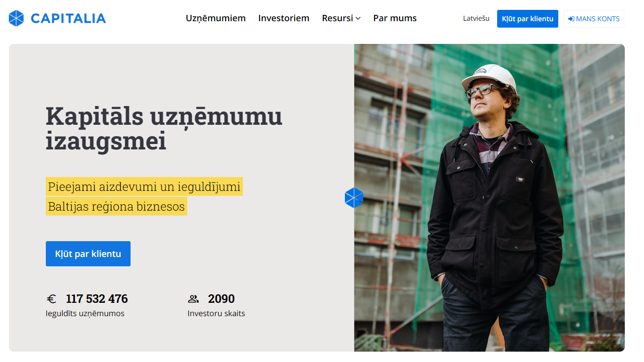Click the construction worker hero photo
644x362 pixels.
489,198
